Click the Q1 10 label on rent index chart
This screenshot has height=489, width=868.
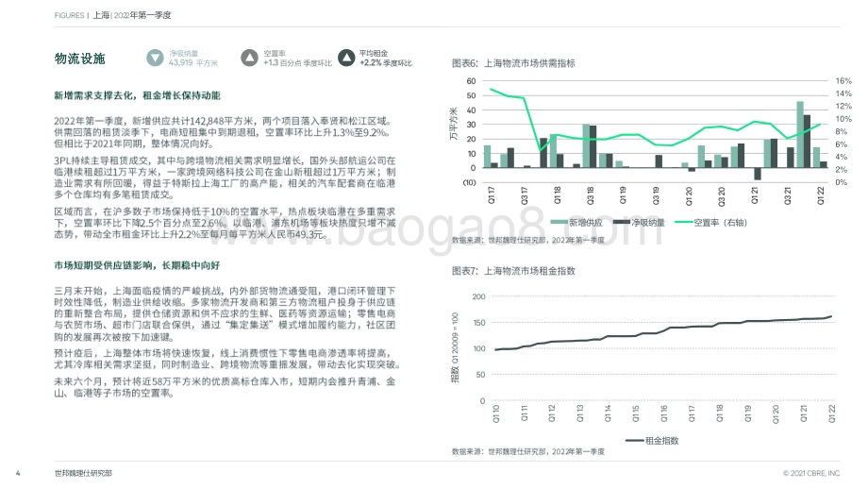pyautogui.click(x=496, y=413)
